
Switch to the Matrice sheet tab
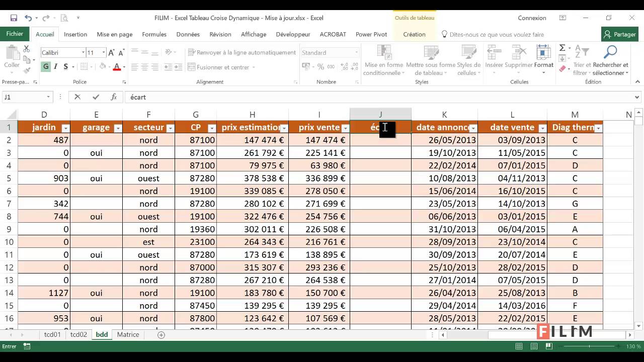coord(128,334)
